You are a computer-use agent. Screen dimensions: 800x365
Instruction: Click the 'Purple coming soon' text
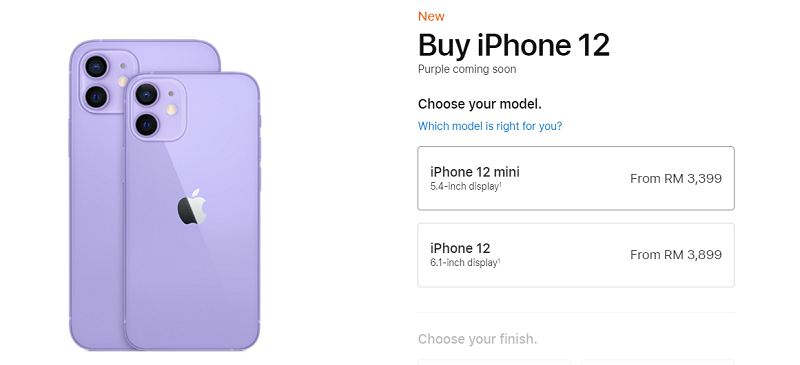[x=467, y=69]
